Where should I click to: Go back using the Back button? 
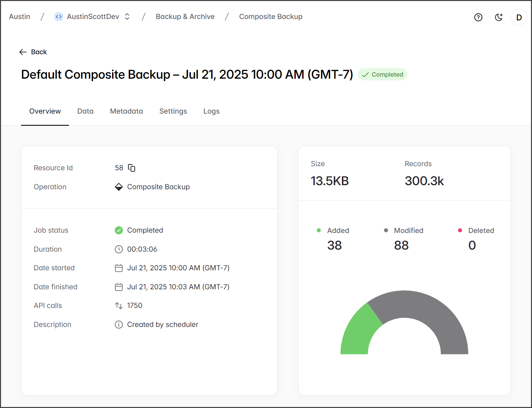pos(33,52)
